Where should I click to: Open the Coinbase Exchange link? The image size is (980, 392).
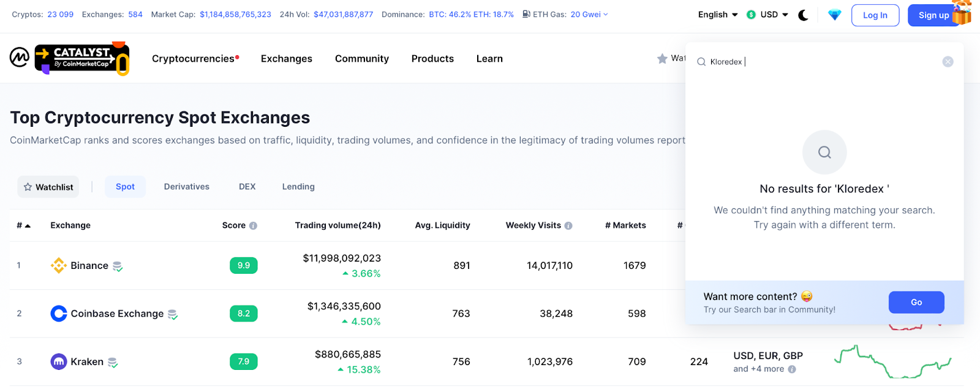coord(117,314)
